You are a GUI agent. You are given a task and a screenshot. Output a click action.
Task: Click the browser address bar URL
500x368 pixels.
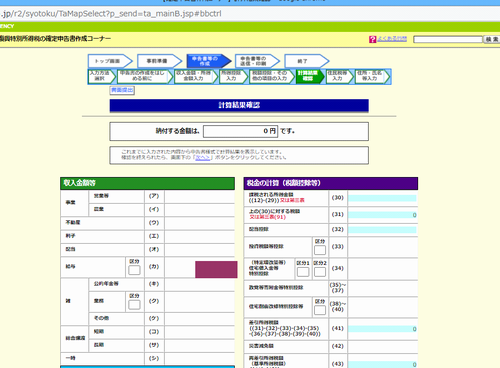(112, 14)
